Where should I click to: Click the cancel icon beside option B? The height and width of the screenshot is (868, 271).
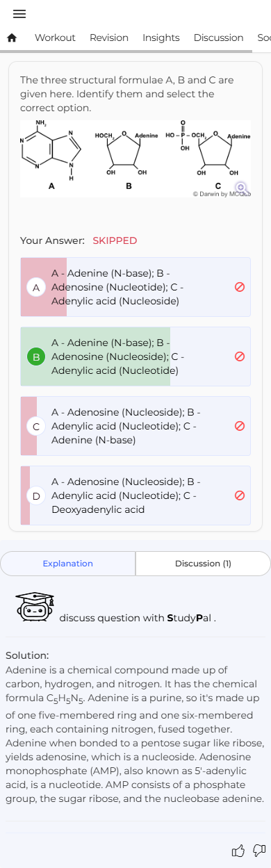[x=239, y=357]
